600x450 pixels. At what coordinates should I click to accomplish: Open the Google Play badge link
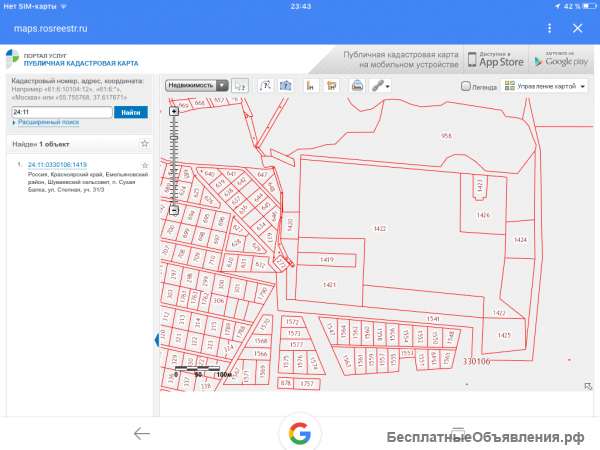(x=561, y=60)
